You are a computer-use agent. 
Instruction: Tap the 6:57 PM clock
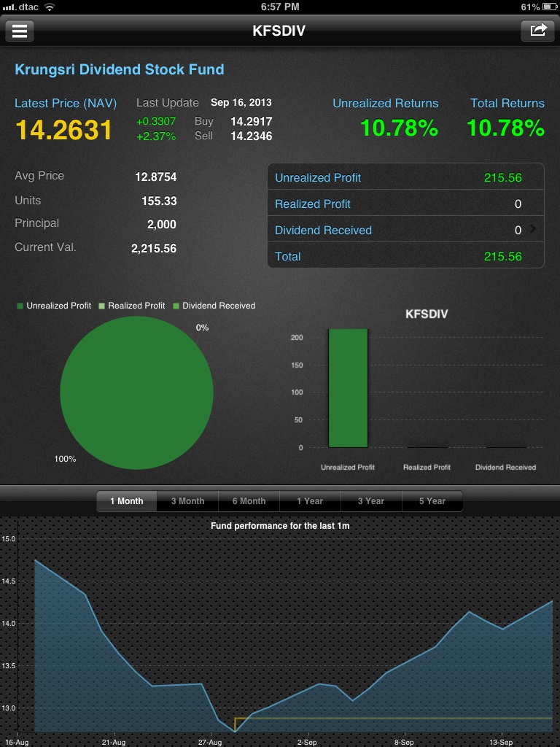coord(280,7)
